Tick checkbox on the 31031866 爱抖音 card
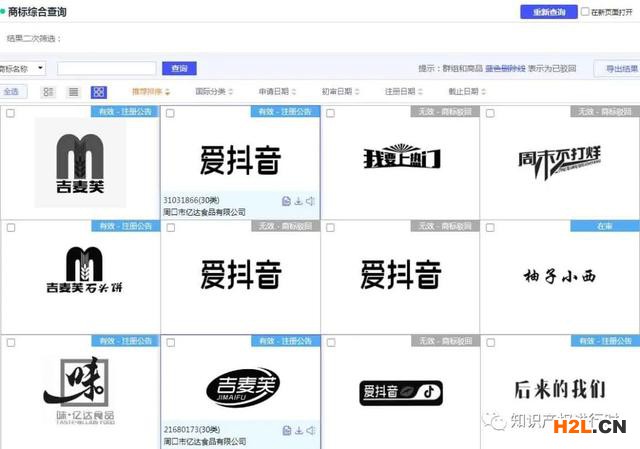640x449 pixels. (x=170, y=113)
